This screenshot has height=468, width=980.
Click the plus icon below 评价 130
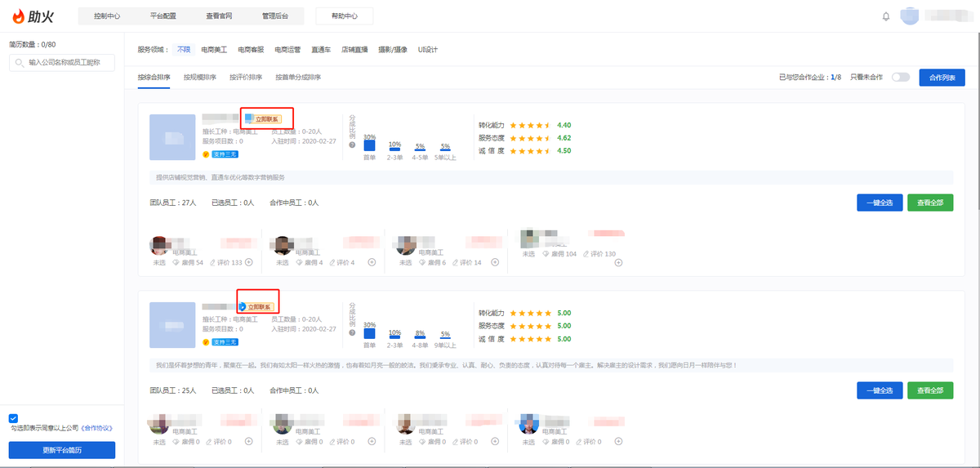619,262
